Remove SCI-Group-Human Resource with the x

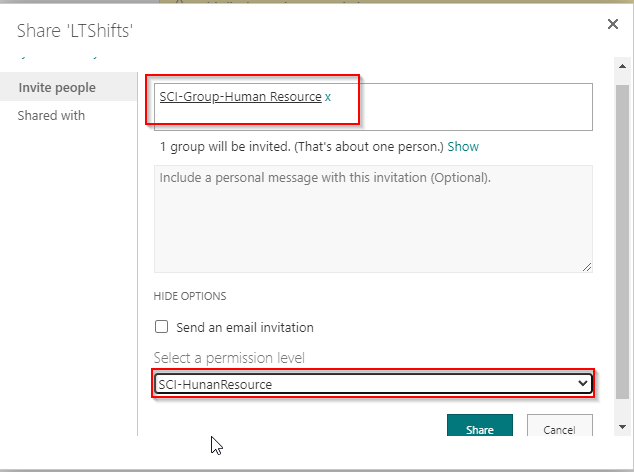328,97
